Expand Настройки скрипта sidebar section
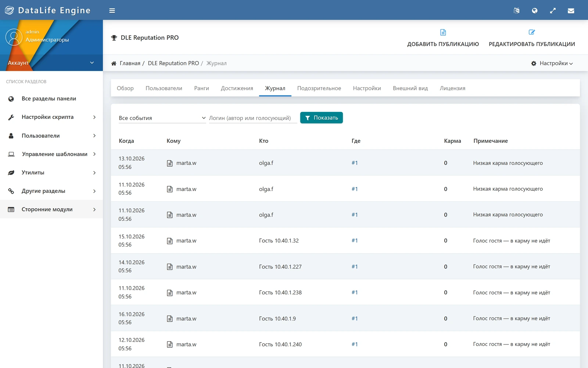The height and width of the screenshot is (368, 588). pos(51,117)
